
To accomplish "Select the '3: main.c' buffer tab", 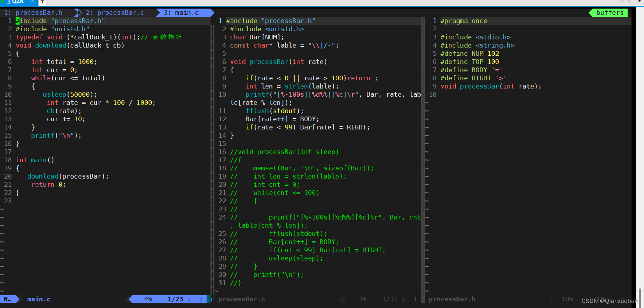I will (181, 12).
